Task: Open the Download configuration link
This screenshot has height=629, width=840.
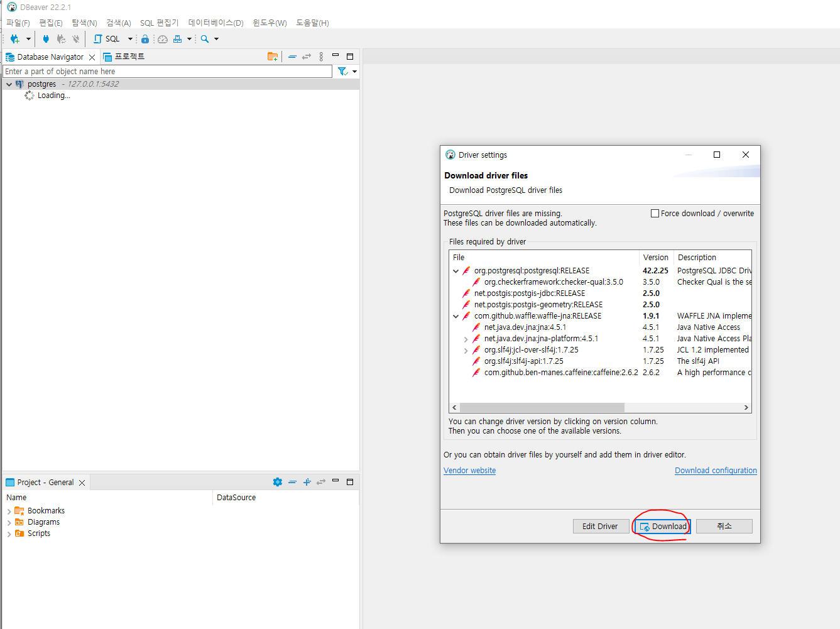Action: (x=716, y=471)
